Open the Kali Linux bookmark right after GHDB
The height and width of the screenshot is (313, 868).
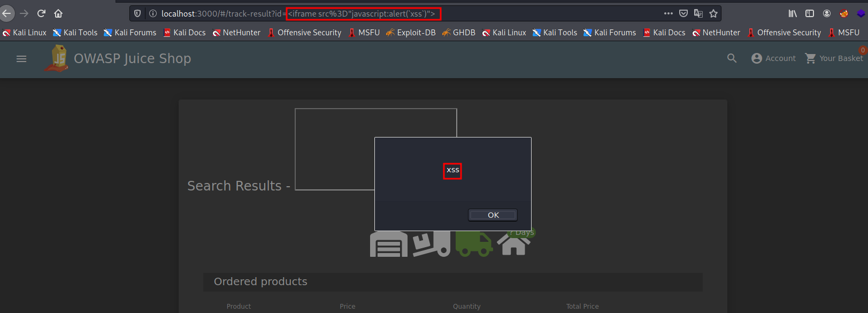(x=504, y=33)
